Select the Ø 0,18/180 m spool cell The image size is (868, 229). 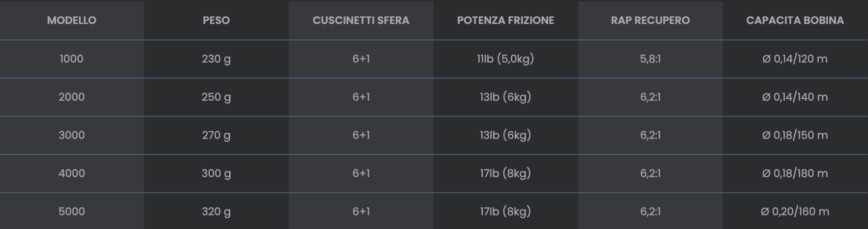(795, 173)
